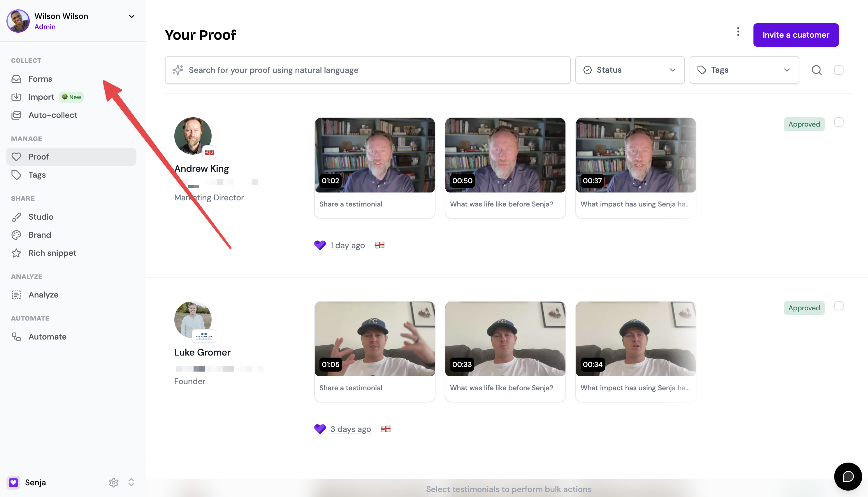The width and height of the screenshot is (868, 497).
Task: Open the project settings gear icon
Action: click(x=114, y=482)
